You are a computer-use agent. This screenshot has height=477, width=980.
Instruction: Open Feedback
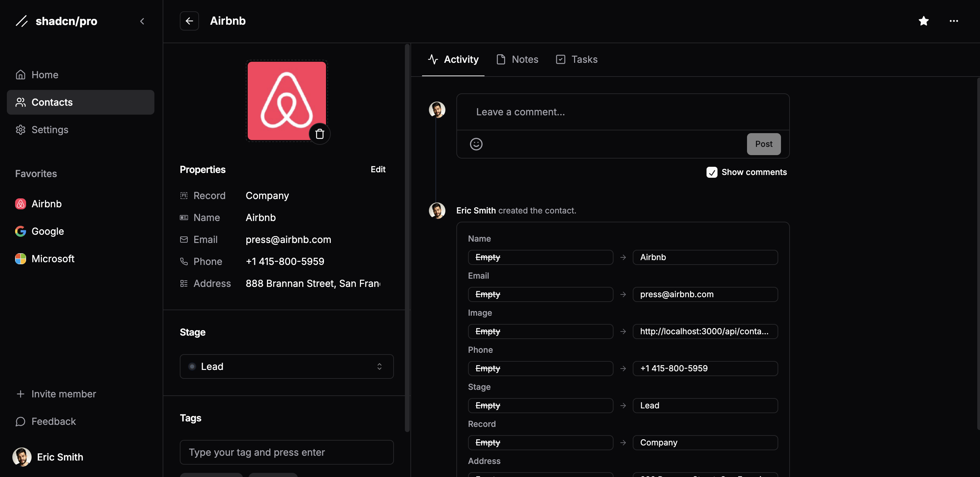tap(80, 421)
